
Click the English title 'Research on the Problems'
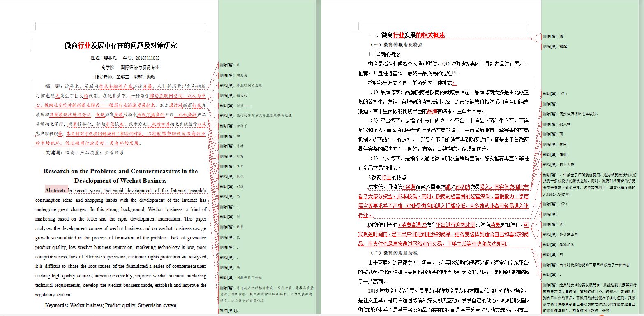coord(120,172)
